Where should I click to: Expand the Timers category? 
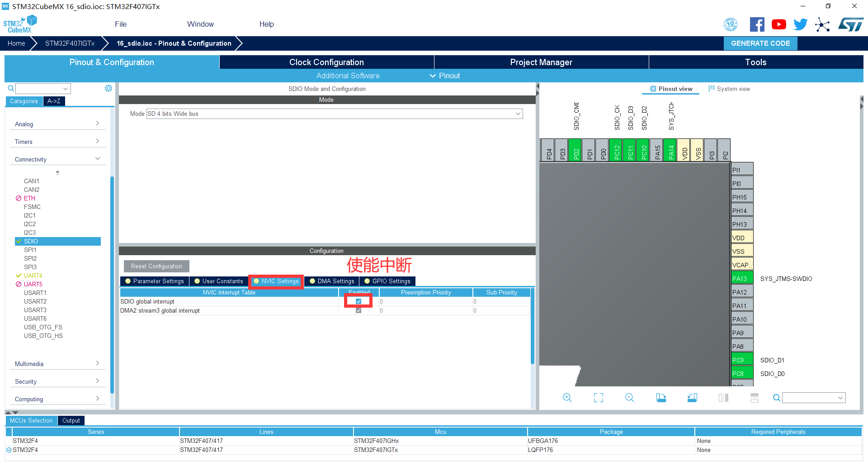57,142
